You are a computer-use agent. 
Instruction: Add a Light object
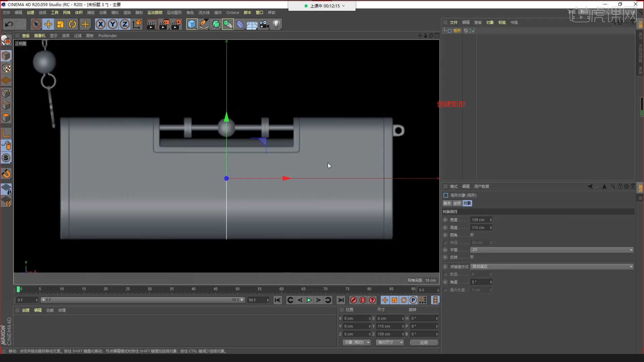[276, 24]
